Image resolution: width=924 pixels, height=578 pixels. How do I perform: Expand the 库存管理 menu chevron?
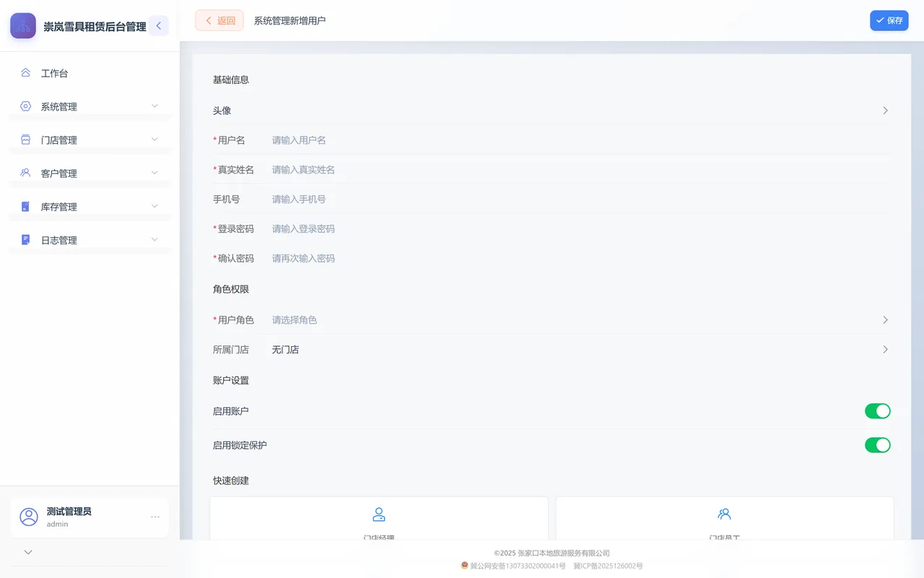[x=154, y=206]
